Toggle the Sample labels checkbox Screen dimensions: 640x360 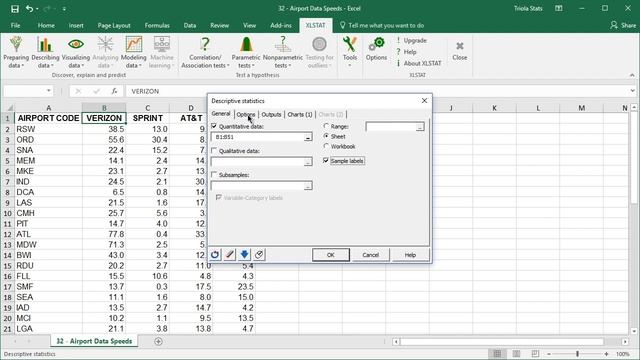tap(326, 160)
